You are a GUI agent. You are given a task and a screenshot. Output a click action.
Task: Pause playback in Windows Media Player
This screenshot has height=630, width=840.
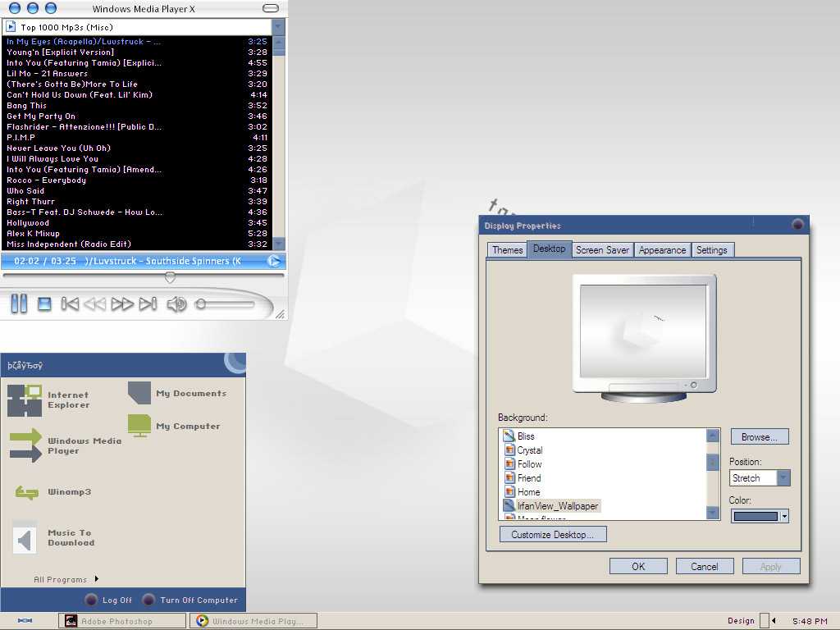point(19,304)
